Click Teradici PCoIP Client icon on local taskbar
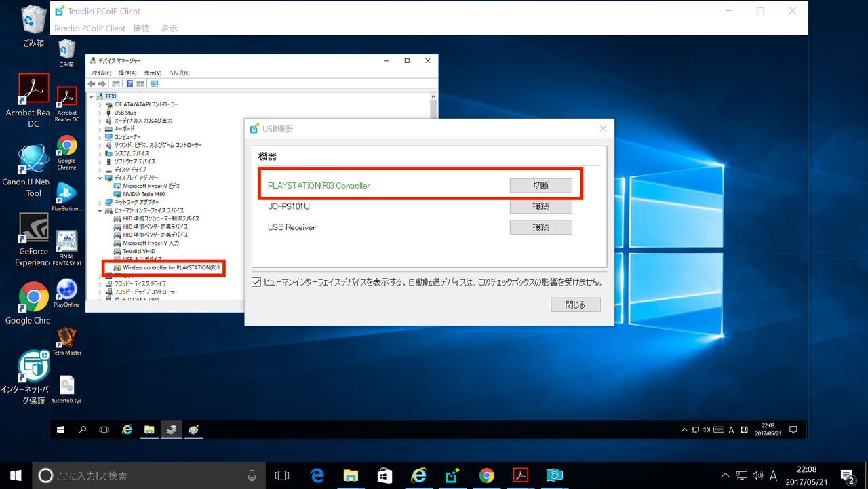The image size is (868, 489). click(x=452, y=475)
